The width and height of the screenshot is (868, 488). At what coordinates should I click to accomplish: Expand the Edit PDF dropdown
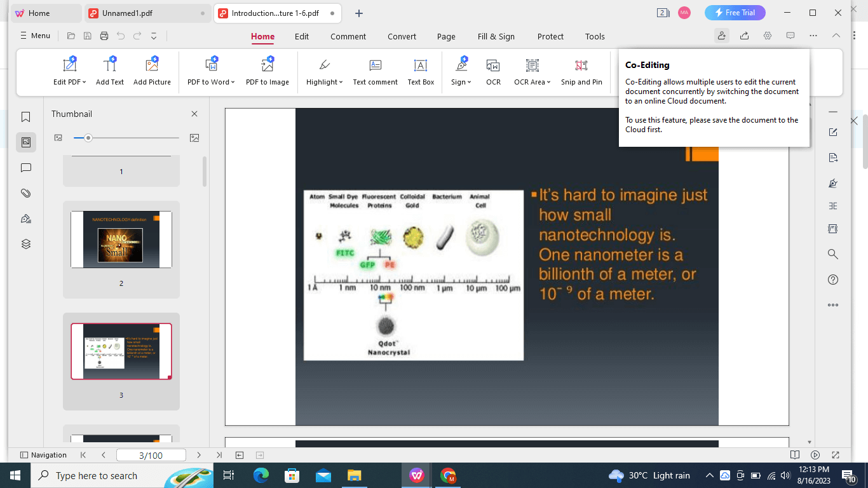[x=83, y=83]
